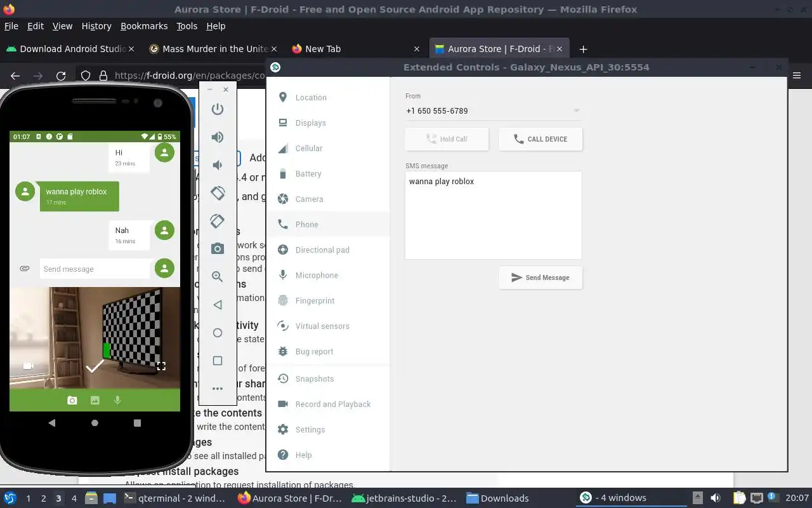812x508 pixels.
Task: Open Directional pad in Extended Controls
Action: (x=328, y=250)
